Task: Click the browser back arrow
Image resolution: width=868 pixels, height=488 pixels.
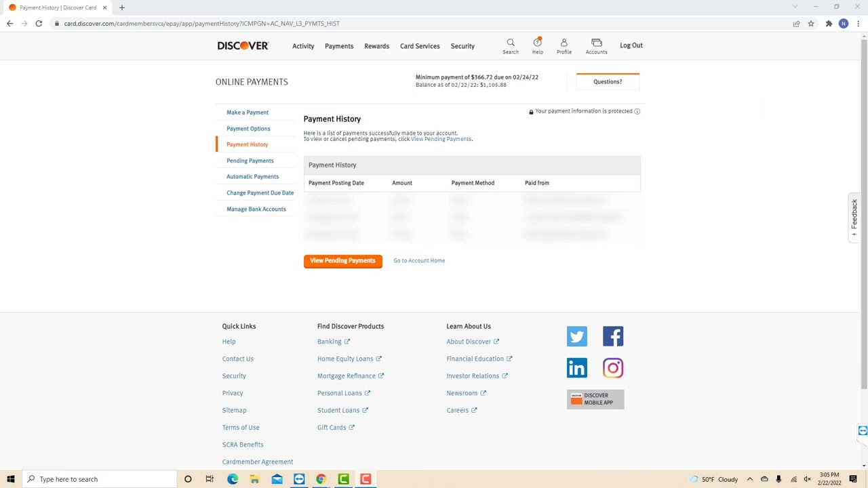Action: coord(9,24)
